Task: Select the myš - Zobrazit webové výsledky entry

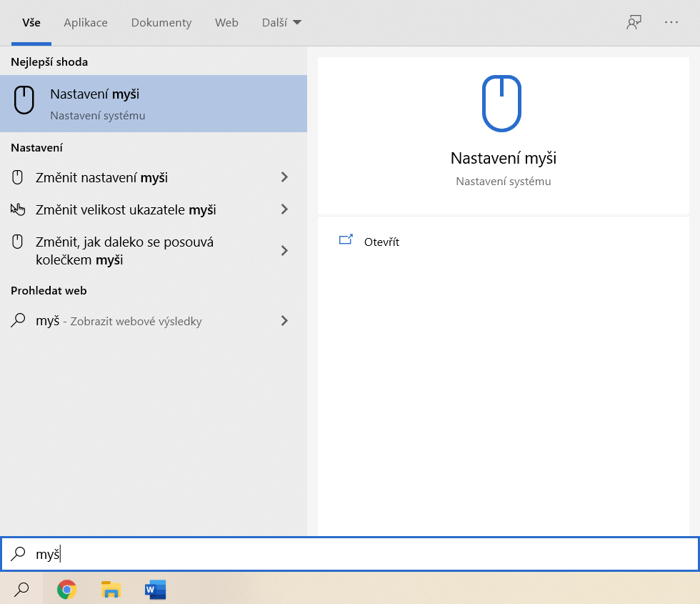Action: [154, 321]
